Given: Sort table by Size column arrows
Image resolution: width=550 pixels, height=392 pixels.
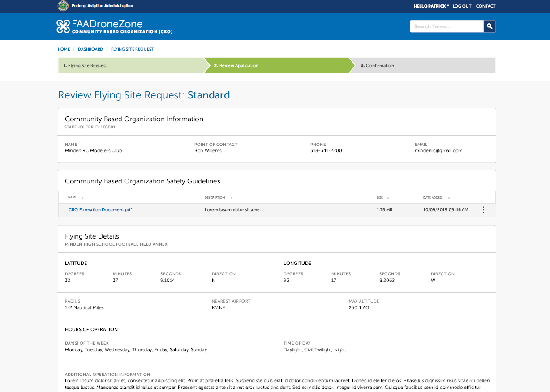Looking at the screenshot, I should pos(388,198).
